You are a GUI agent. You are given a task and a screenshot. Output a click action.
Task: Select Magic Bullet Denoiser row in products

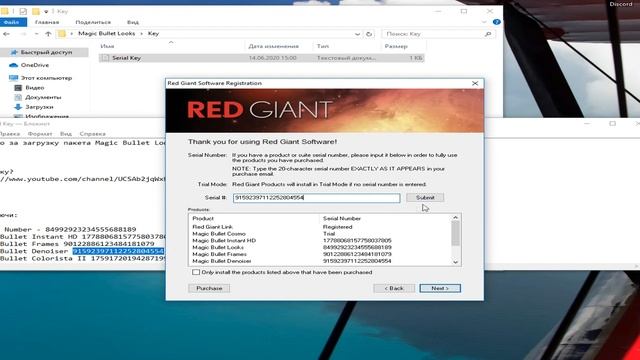tap(320, 261)
